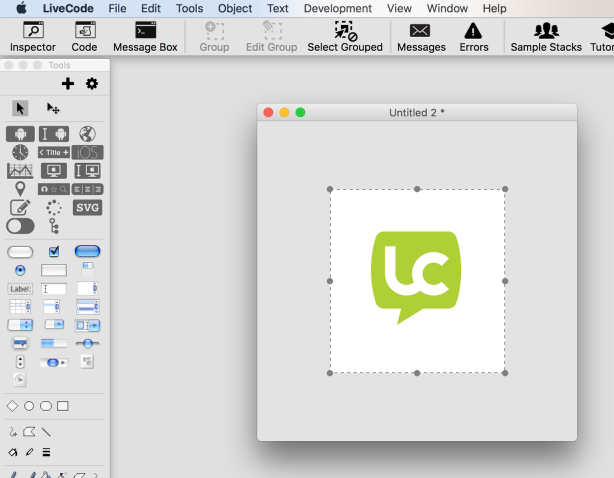Select the option menu button control

20,325
